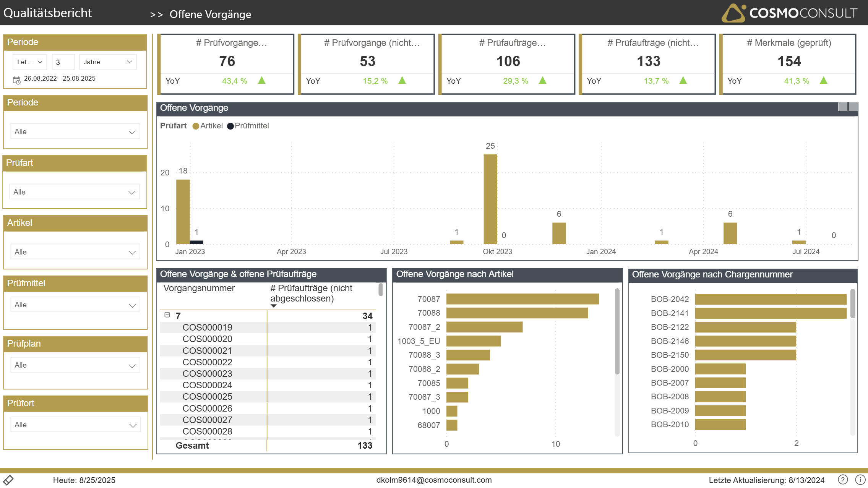Open the Jahre unit dropdown
868x488 pixels.
point(107,62)
